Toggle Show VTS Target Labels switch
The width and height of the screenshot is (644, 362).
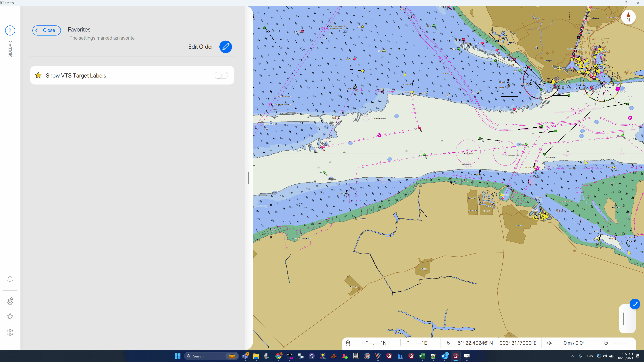(x=221, y=75)
